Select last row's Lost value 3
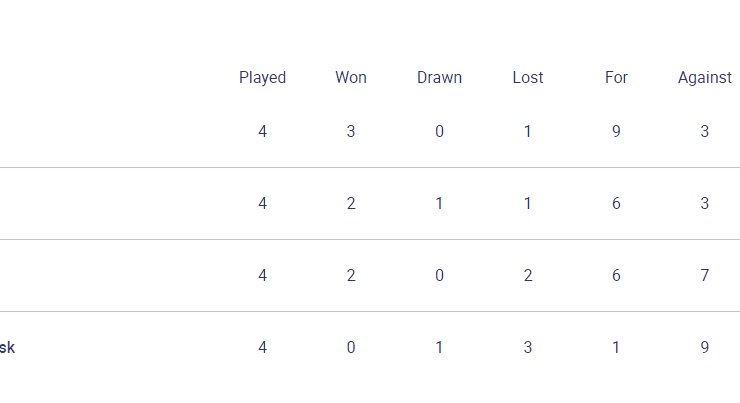 tap(528, 348)
